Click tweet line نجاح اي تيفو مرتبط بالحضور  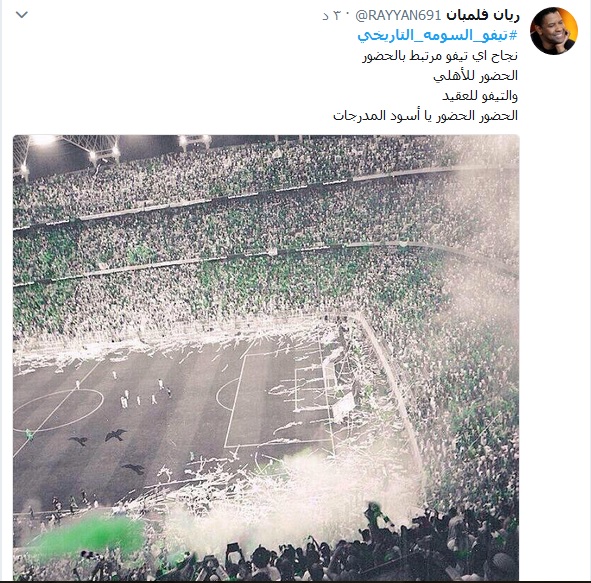pyautogui.click(x=440, y=56)
